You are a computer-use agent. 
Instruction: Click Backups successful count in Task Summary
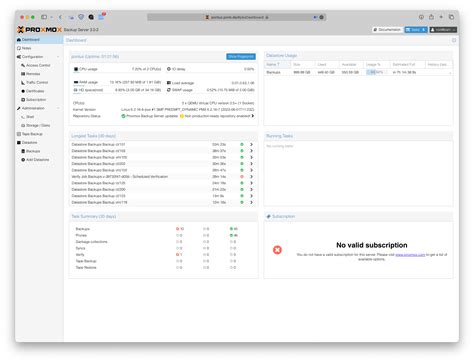[234, 229]
